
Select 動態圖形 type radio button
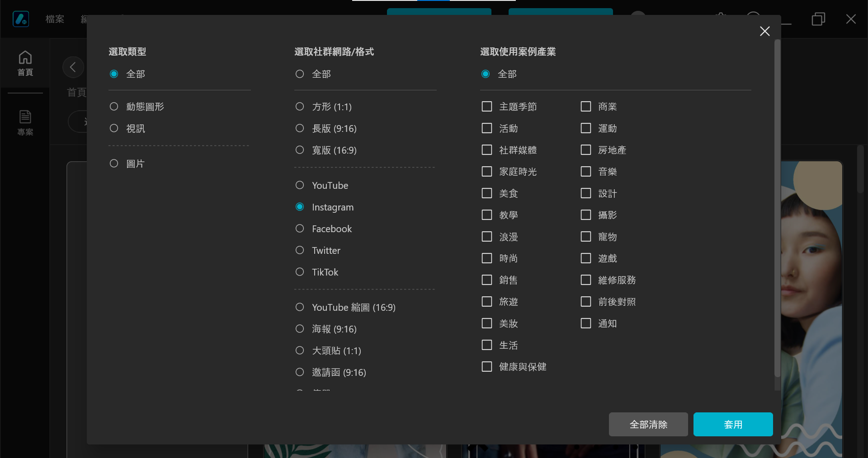[114, 107]
